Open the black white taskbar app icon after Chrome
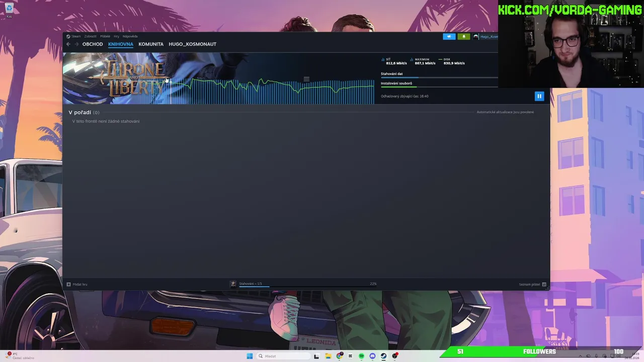Screen dimensions: 644x362 (350, 356)
